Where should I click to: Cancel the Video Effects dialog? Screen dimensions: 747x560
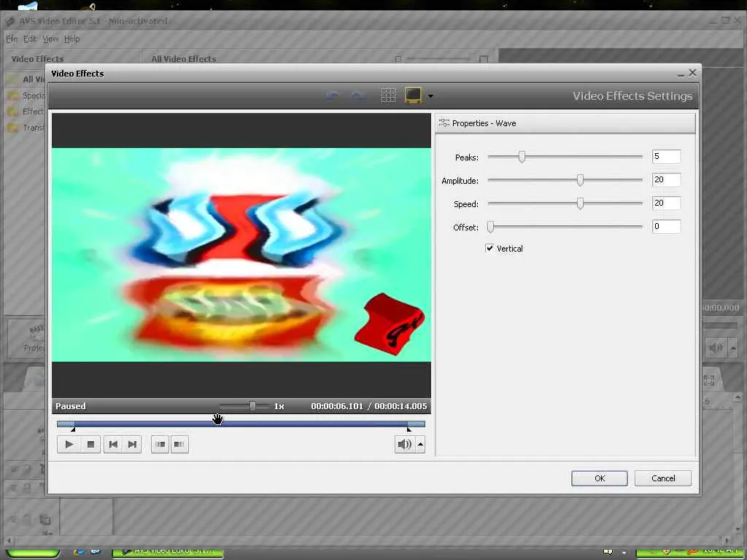coord(662,478)
